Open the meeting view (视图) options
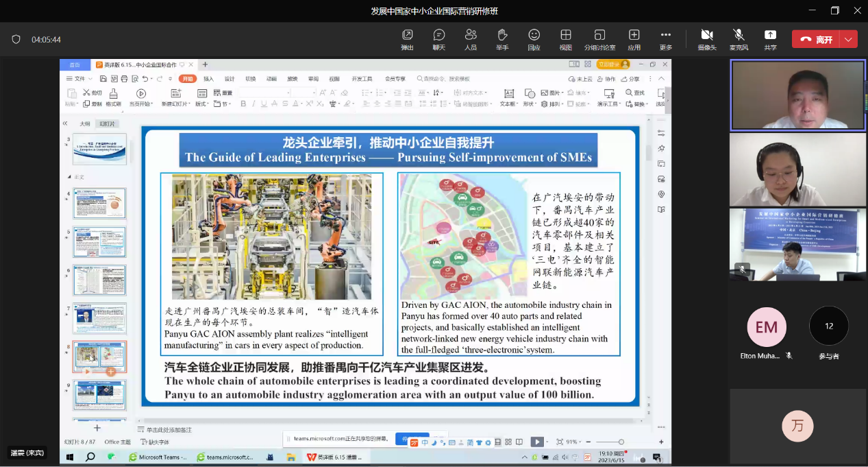This screenshot has height=467, width=868. tap(565, 39)
